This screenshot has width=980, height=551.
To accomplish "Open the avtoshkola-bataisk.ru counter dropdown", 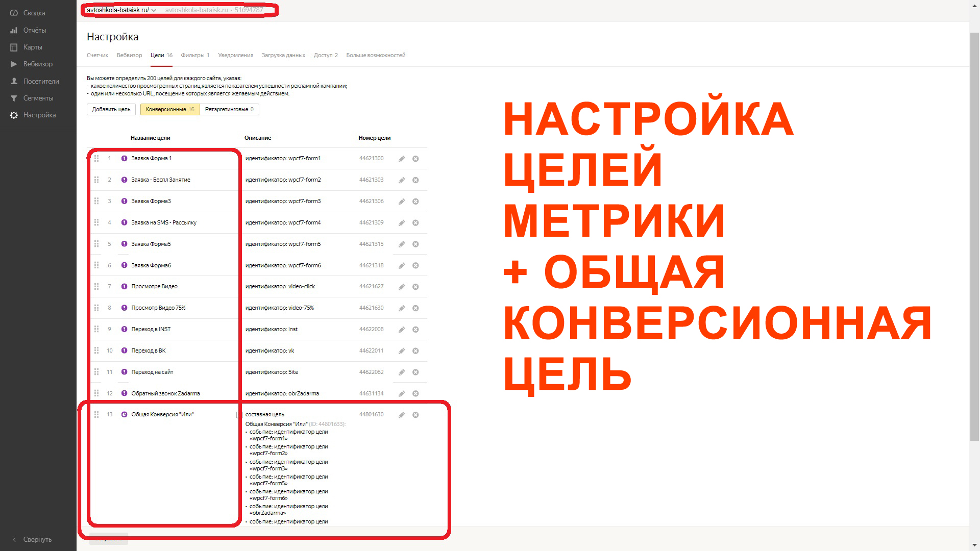I will point(121,10).
